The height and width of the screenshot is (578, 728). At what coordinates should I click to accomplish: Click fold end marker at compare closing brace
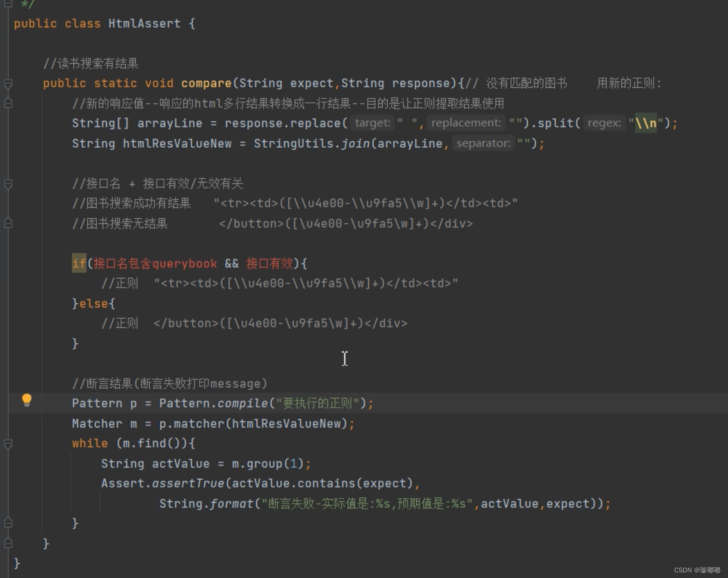point(8,543)
